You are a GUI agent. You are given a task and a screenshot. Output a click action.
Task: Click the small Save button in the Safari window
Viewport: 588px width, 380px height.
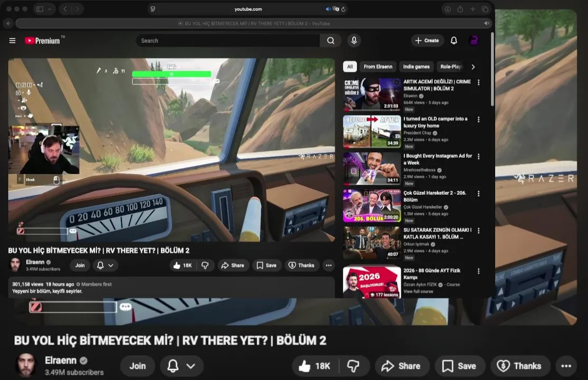click(267, 265)
